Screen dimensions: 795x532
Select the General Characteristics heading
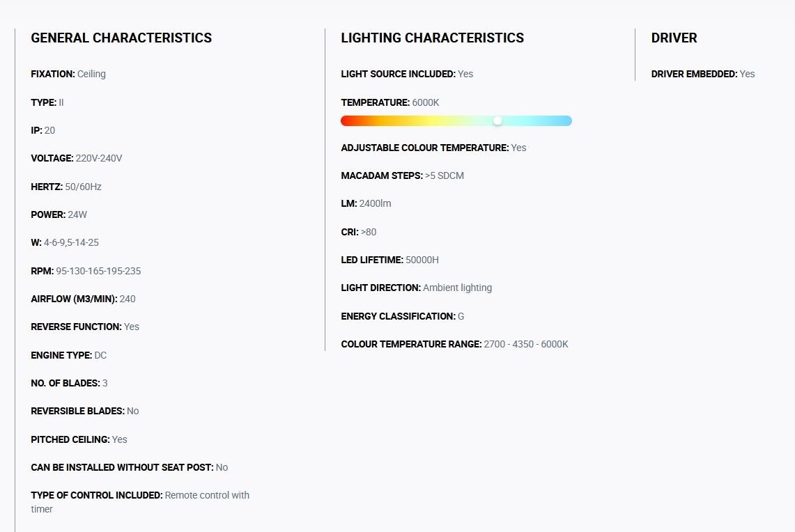point(121,38)
